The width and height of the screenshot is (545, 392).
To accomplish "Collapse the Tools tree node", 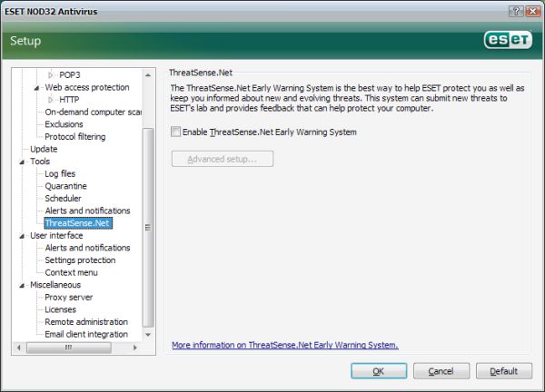I will coord(22,162).
